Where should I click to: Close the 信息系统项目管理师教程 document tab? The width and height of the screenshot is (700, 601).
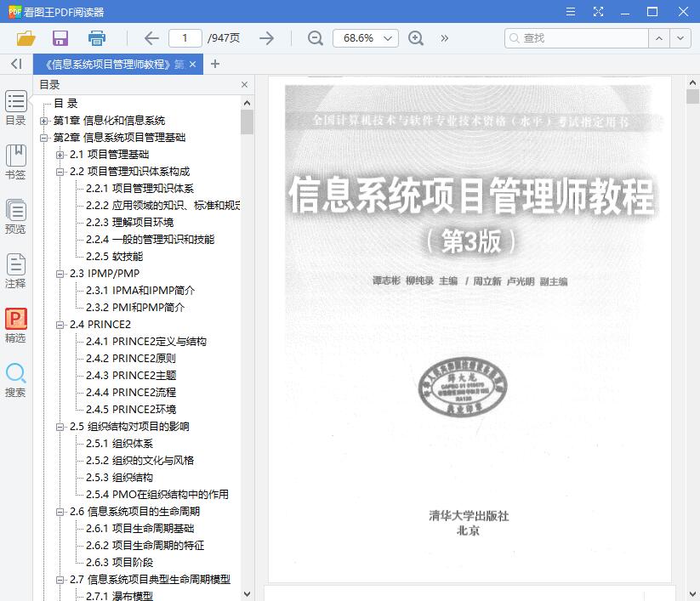pos(192,65)
